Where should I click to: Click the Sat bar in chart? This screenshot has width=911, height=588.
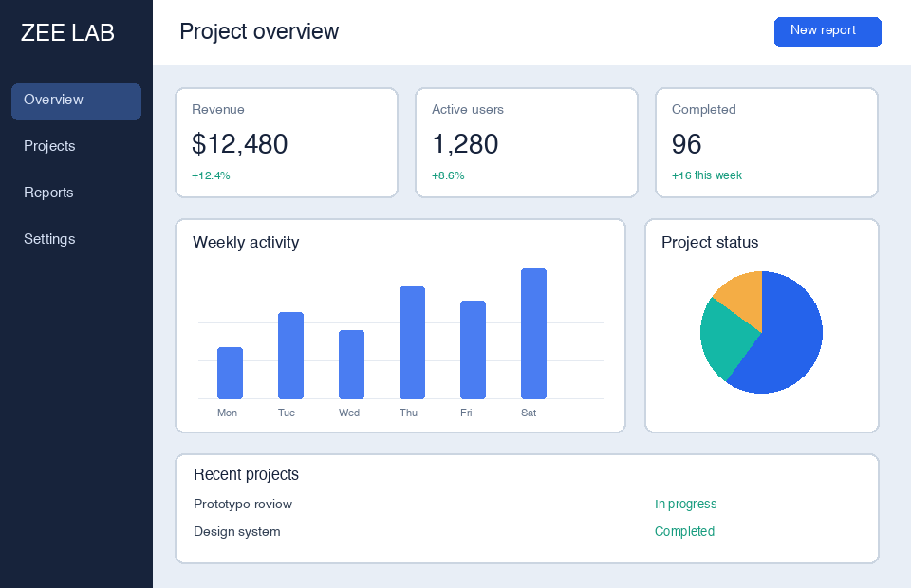[x=533, y=334]
